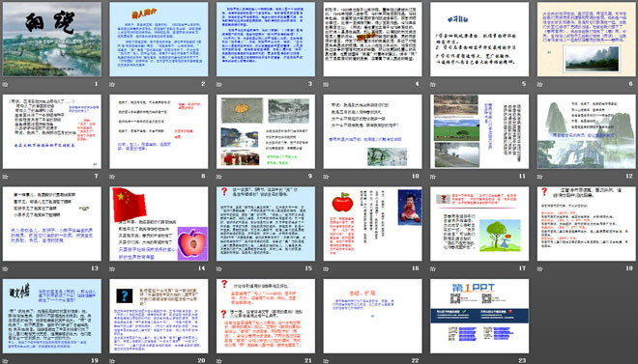Preview animation via star under slide 8

point(112,177)
